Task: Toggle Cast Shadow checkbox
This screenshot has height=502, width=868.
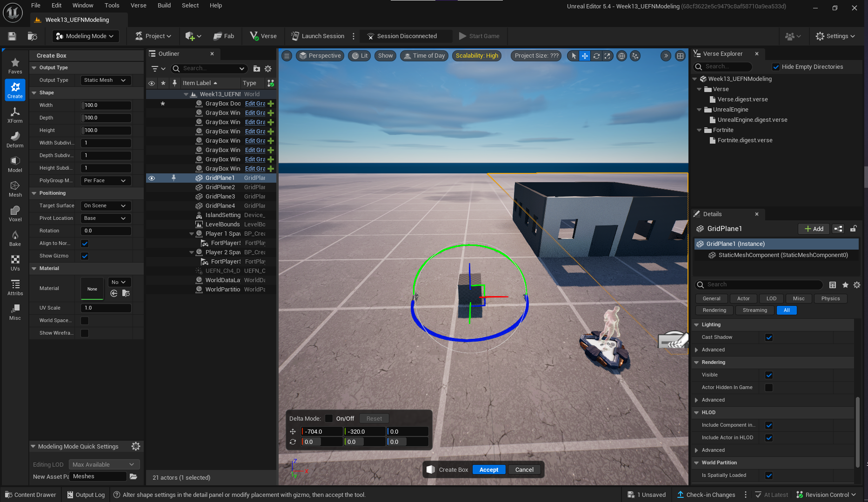Action: tap(769, 337)
